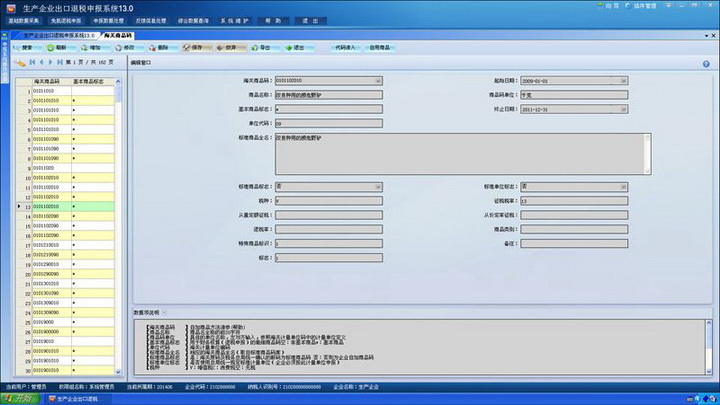Go to the previous page arrow

coord(41,62)
